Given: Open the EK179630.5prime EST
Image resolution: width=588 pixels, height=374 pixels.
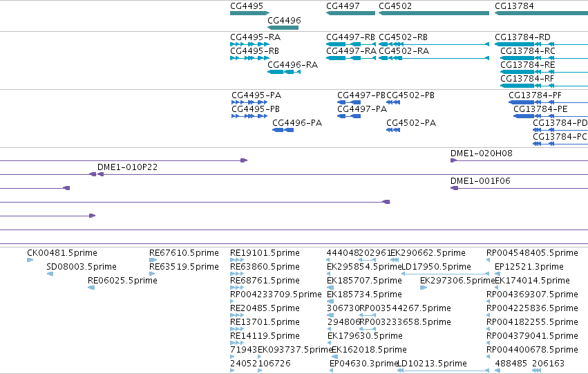Looking at the screenshot, I should click(x=330, y=343).
